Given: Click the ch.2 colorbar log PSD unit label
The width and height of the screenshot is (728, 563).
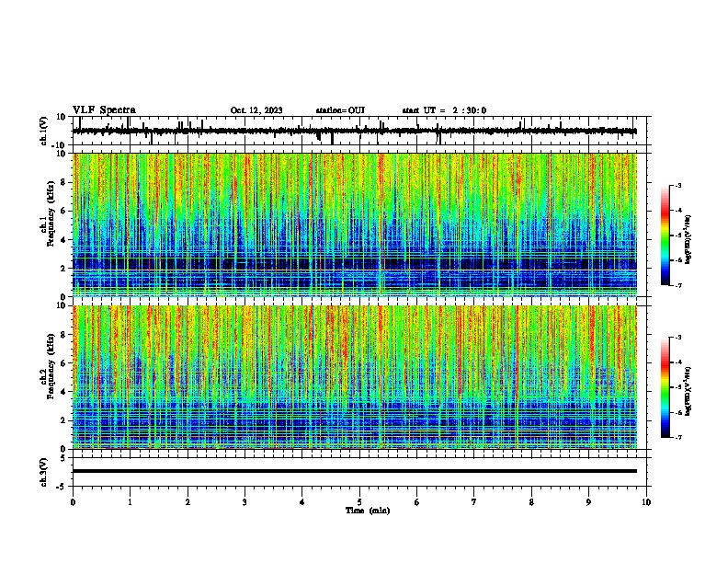Looking at the screenshot, I should click(x=688, y=391).
